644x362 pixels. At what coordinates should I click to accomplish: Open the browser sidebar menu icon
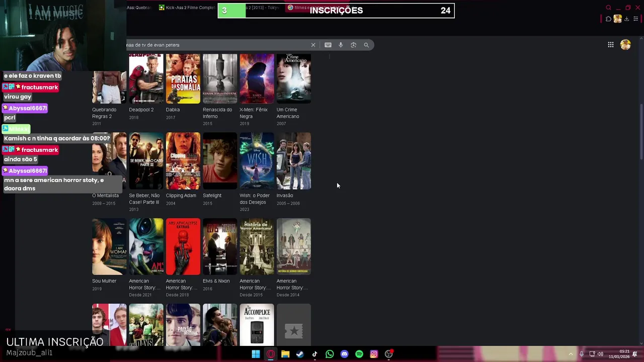click(x=636, y=19)
